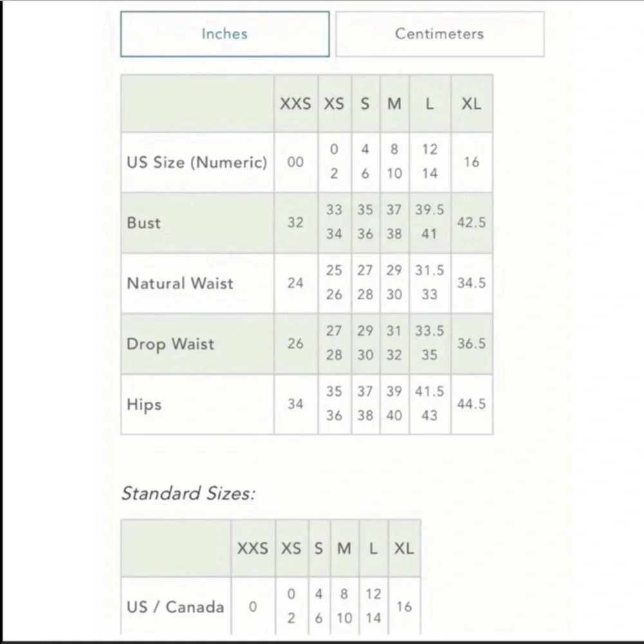Click the XL header in the top table
644x644 pixels.
[x=471, y=104]
